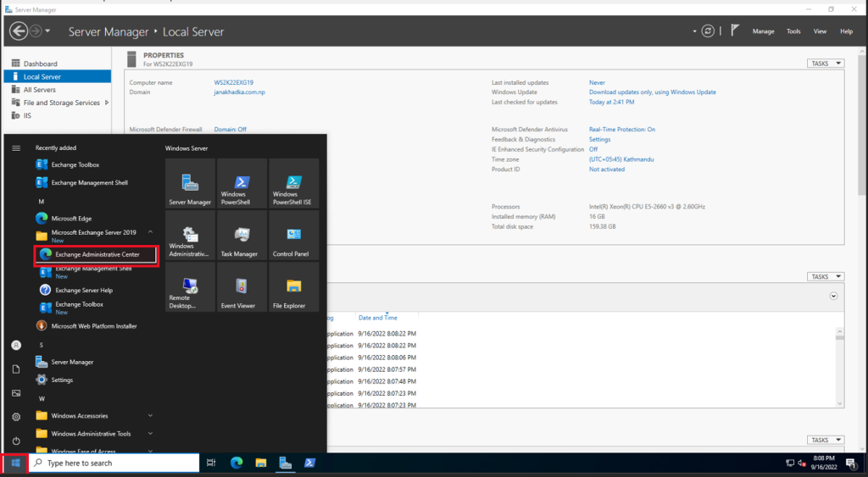Image resolution: width=868 pixels, height=477 pixels.
Task: Open the Properties TASKS dropdown
Action: point(826,64)
